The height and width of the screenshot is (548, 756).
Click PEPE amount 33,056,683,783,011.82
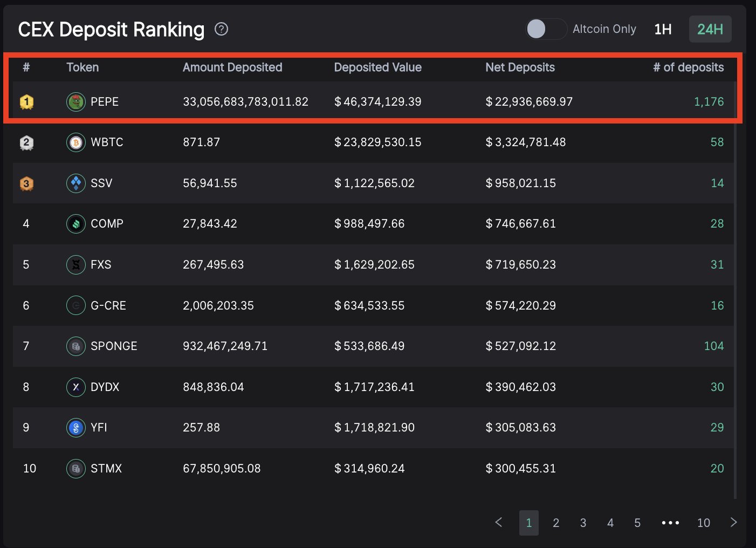click(245, 101)
